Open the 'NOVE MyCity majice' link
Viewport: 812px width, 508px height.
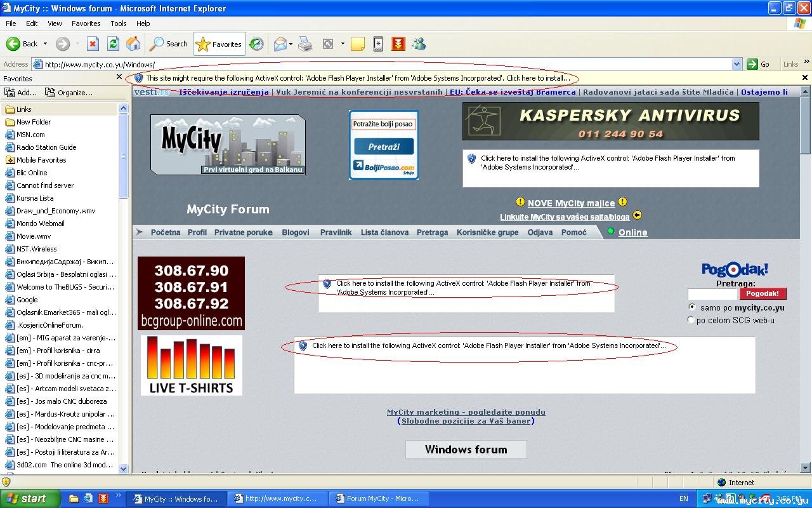(x=571, y=203)
